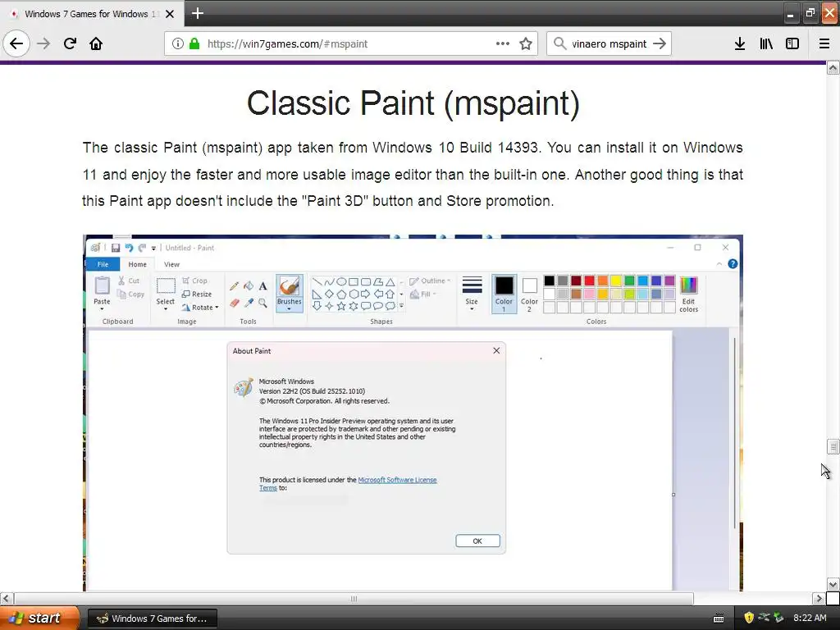840x630 pixels.
Task: Open page actions three-dot menu
Action: [x=503, y=44]
